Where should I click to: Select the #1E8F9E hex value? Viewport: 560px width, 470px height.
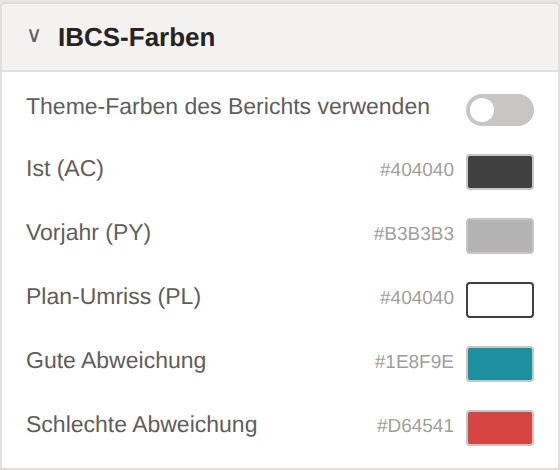[x=414, y=362]
